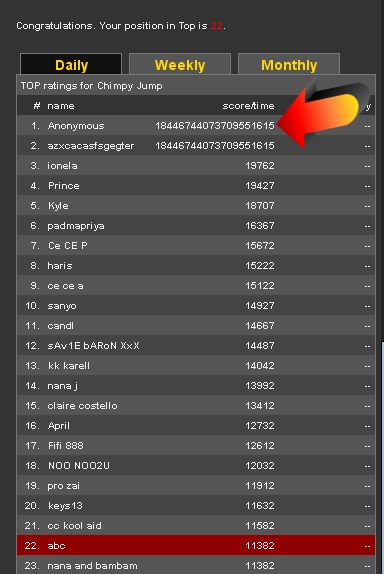The width and height of the screenshot is (384, 574).
Task: Click player name nana and bambam
Action: click(92, 566)
